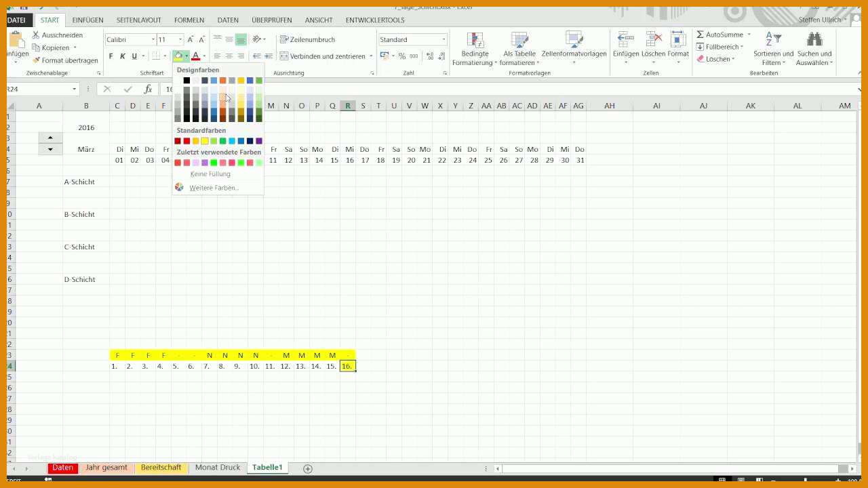The image size is (868, 488).
Task: Open the DATEI tab
Action: (16, 20)
